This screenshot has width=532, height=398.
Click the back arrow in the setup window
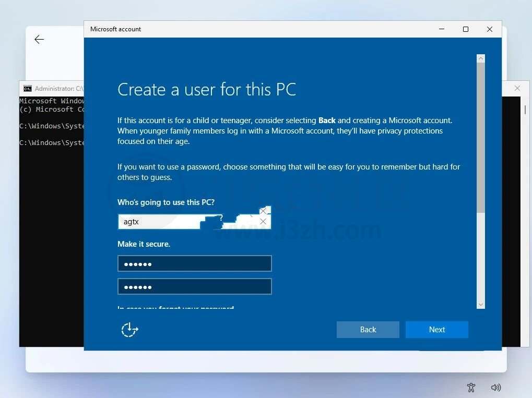click(39, 40)
